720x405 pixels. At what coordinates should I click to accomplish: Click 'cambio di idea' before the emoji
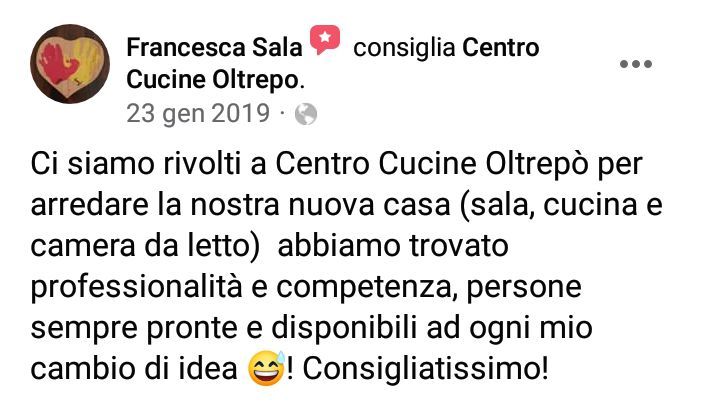point(134,369)
